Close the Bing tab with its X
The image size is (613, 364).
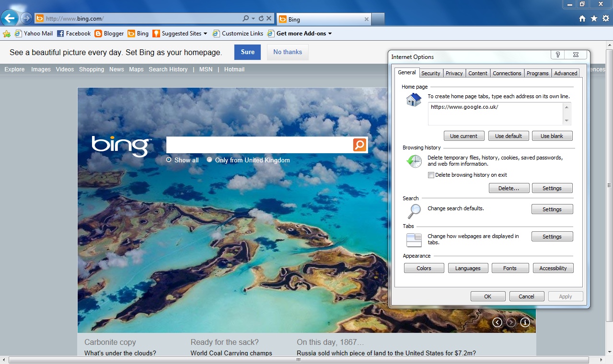(367, 19)
